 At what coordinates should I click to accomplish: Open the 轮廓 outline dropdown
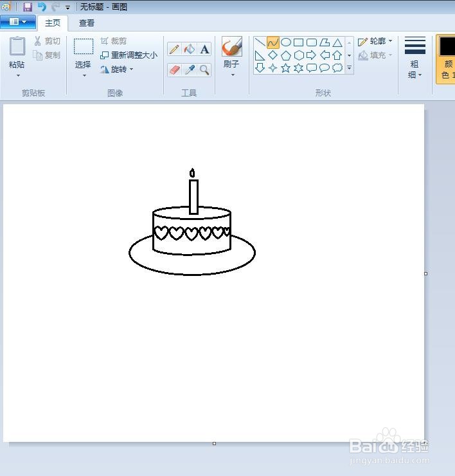375,41
